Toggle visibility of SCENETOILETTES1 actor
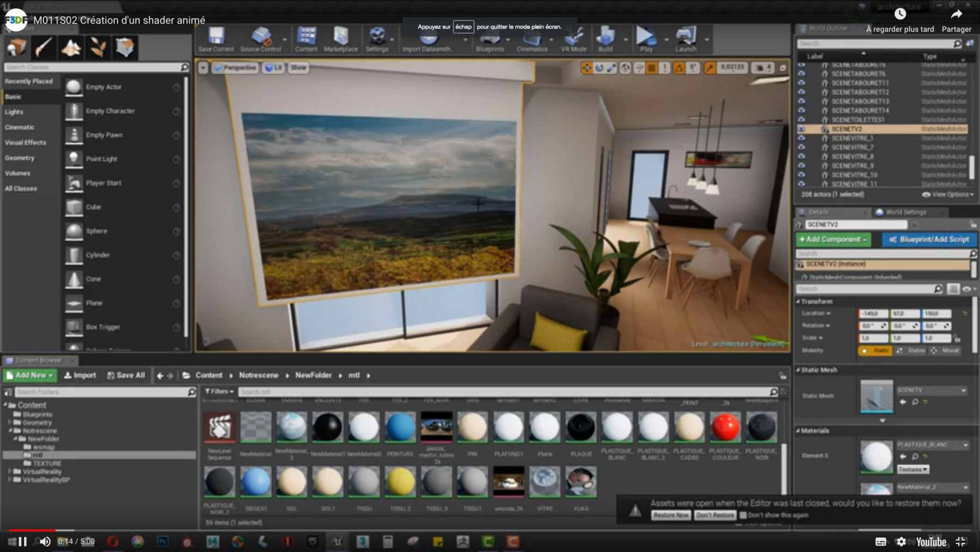 801,119
